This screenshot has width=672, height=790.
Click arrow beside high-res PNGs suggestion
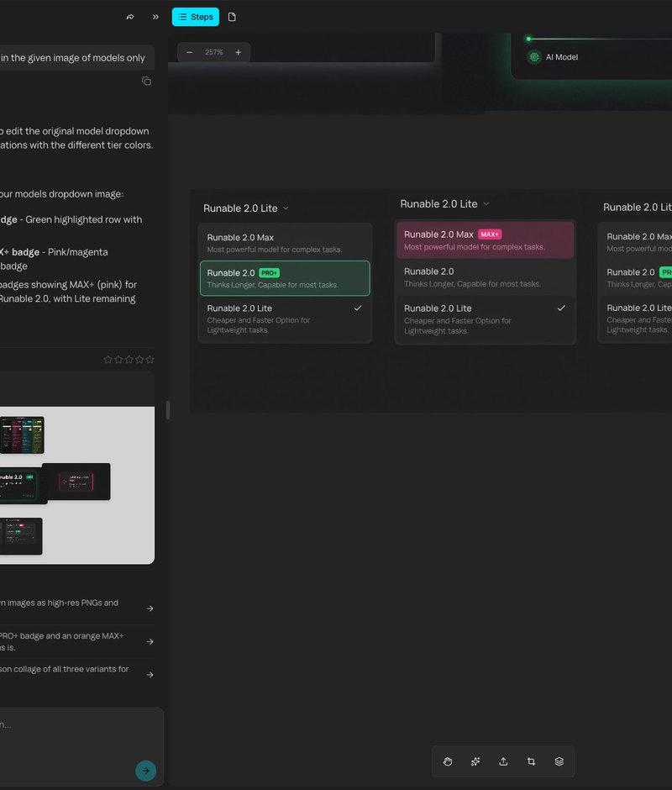point(150,608)
